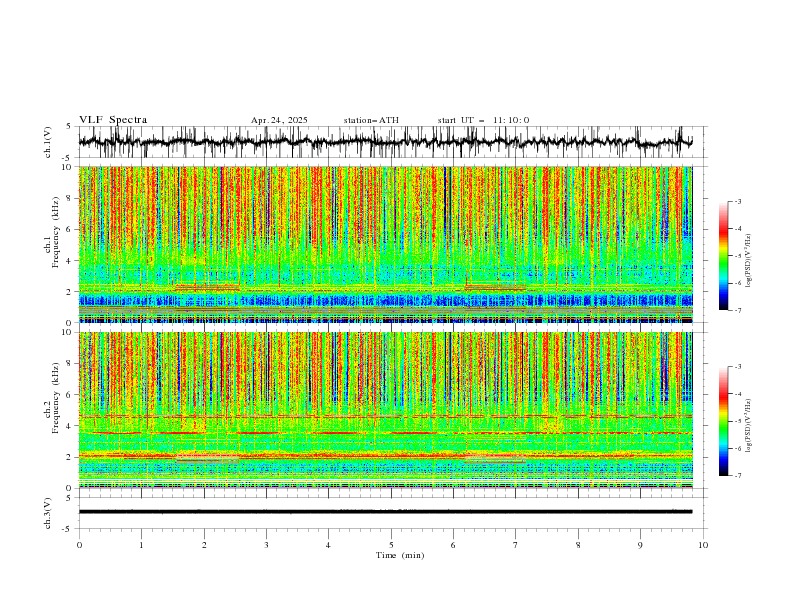Click the 'ch.1(V)' waveform axis label

[x=48, y=142]
